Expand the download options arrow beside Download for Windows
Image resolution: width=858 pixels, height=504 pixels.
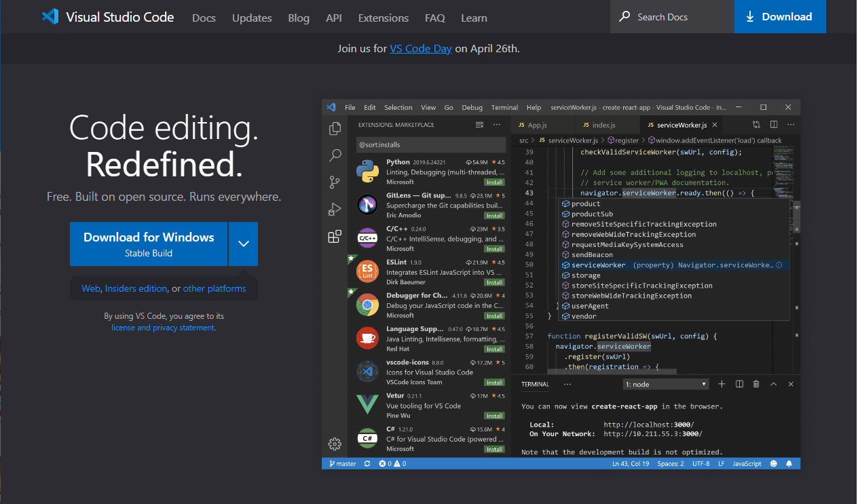pos(244,244)
